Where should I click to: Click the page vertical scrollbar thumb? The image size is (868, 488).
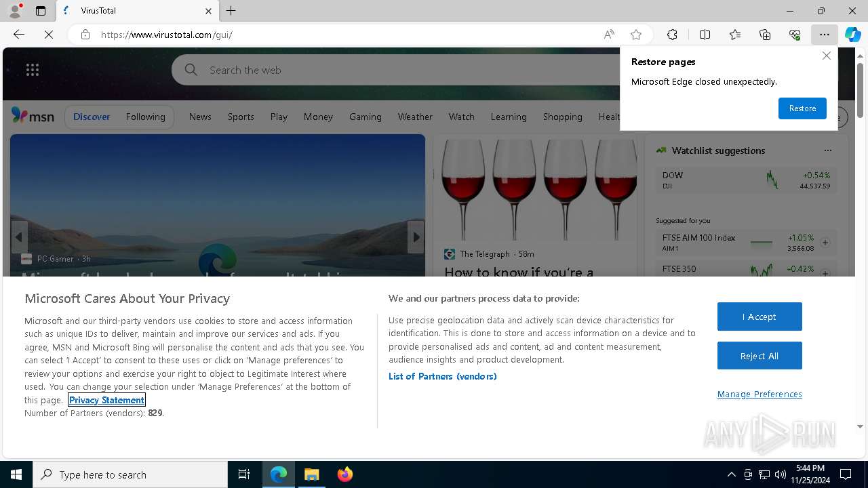[x=860, y=90]
